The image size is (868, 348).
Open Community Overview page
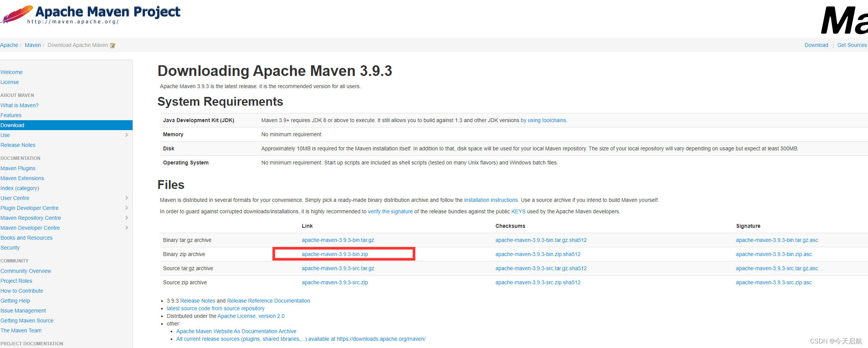tap(26, 271)
